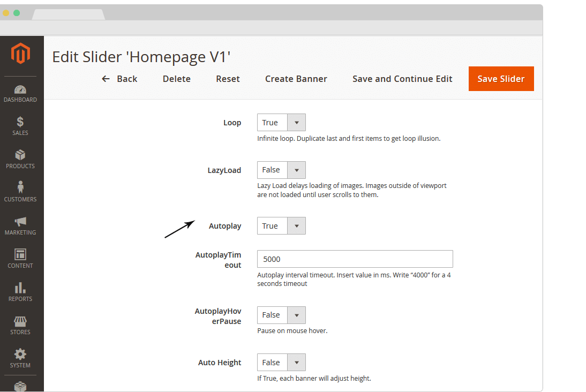Open the AutoplayHoverPause dropdown

tap(281, 315)
